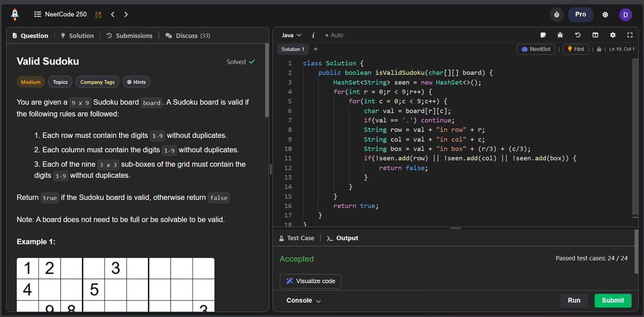Switch to the Solution tab
The image size is (644, 317).
pos(77,35)
